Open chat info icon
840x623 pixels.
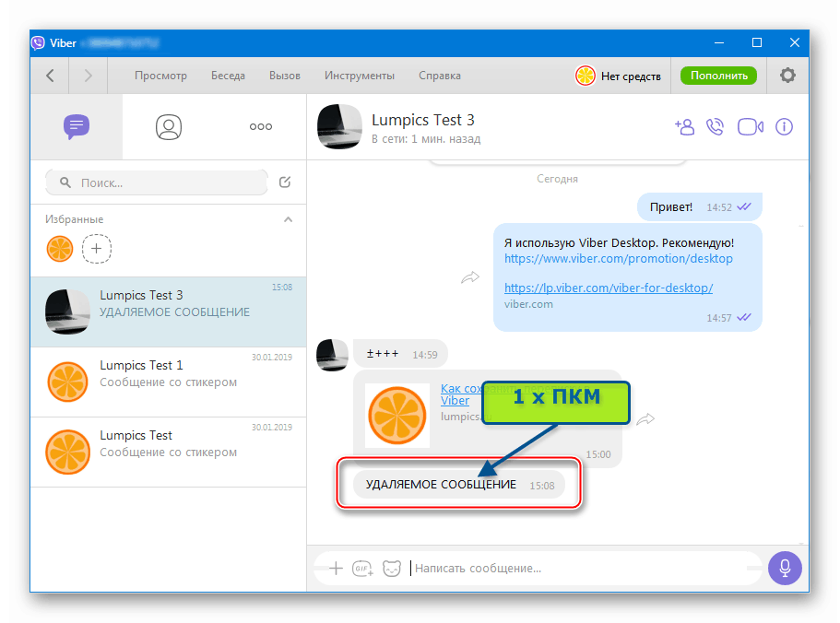[784, 127]
